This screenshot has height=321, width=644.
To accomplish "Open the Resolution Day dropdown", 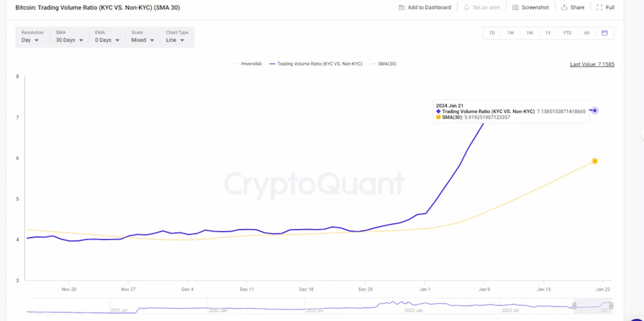I will 30,40.
